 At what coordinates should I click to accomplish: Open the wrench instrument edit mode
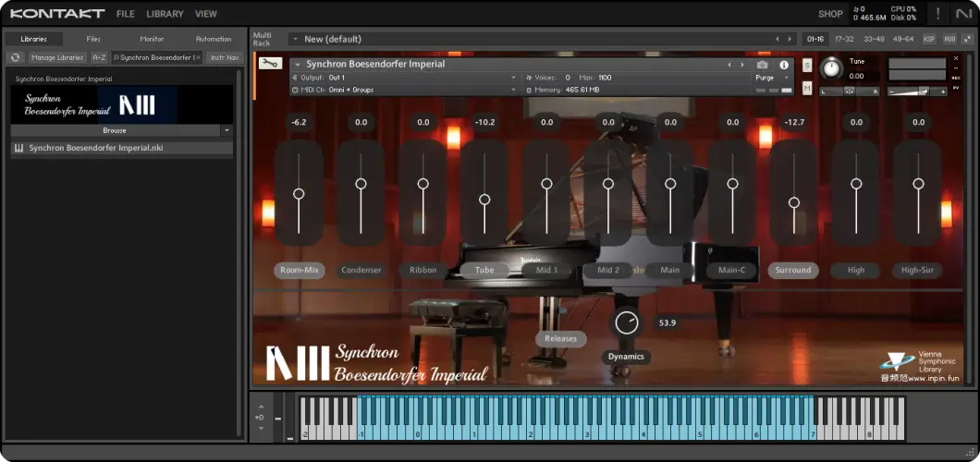tap(271, 63)
